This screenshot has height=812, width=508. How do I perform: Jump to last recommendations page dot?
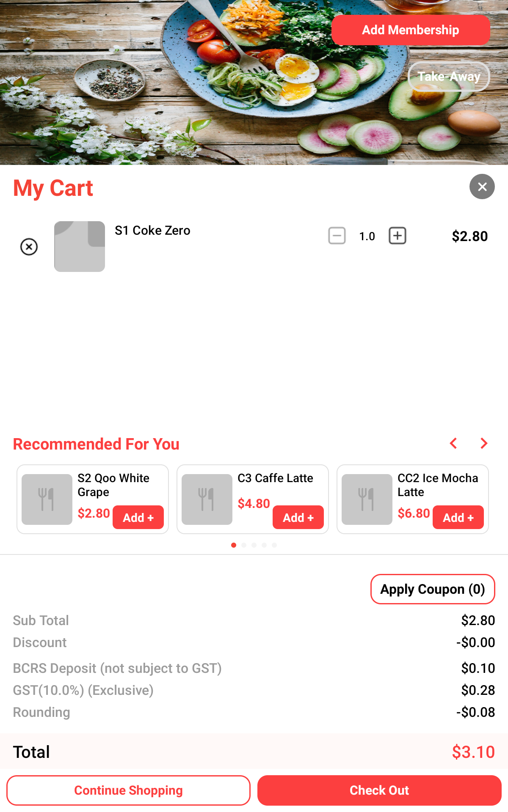tap(274, 545)
